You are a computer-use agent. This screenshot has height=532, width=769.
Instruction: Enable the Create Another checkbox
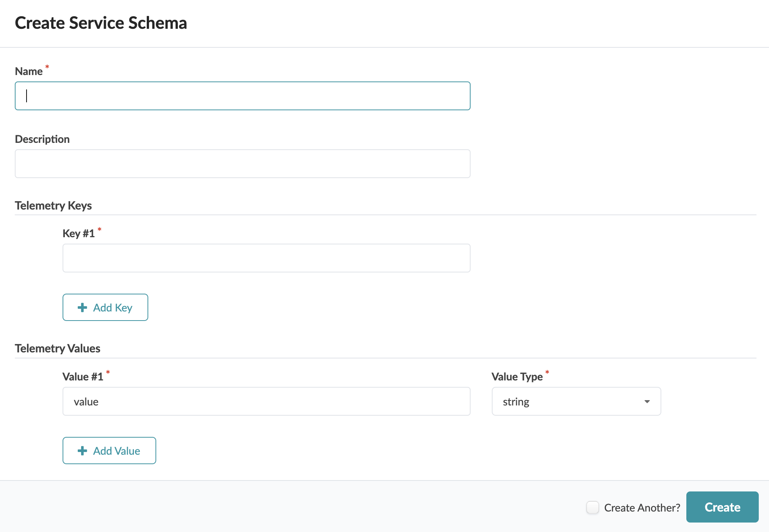click(592, 507)
